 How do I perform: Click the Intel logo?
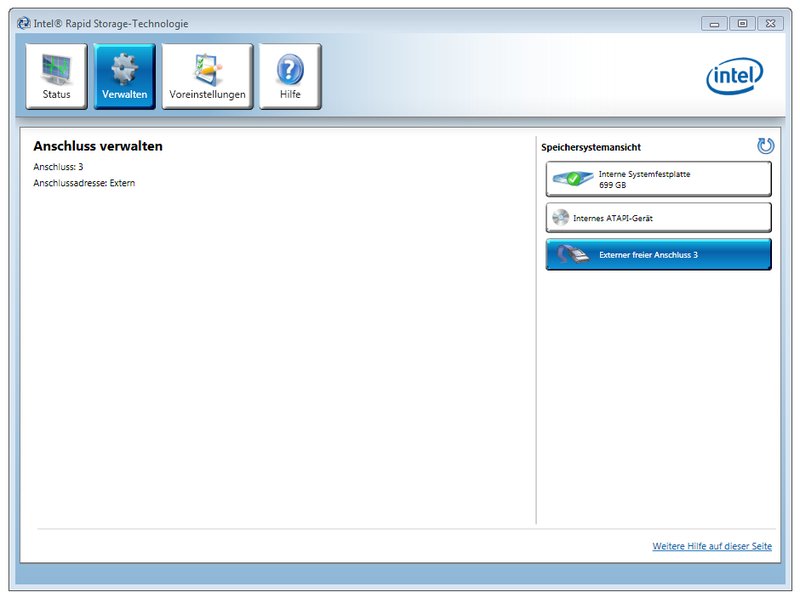735,76
